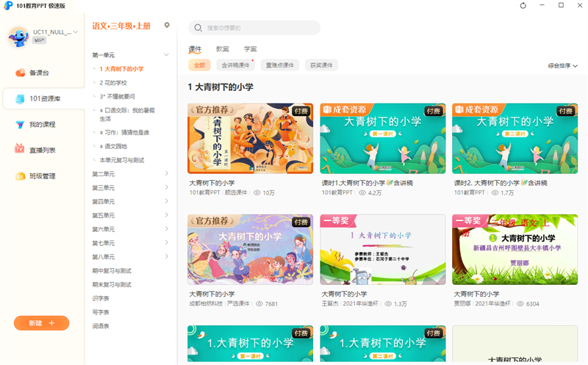Switch to the 教案 tab
588x365 pixels.
pos(223,49)
